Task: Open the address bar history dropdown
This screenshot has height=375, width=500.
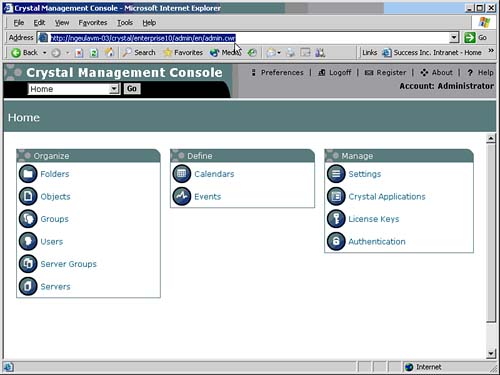Action: [454, 38]
